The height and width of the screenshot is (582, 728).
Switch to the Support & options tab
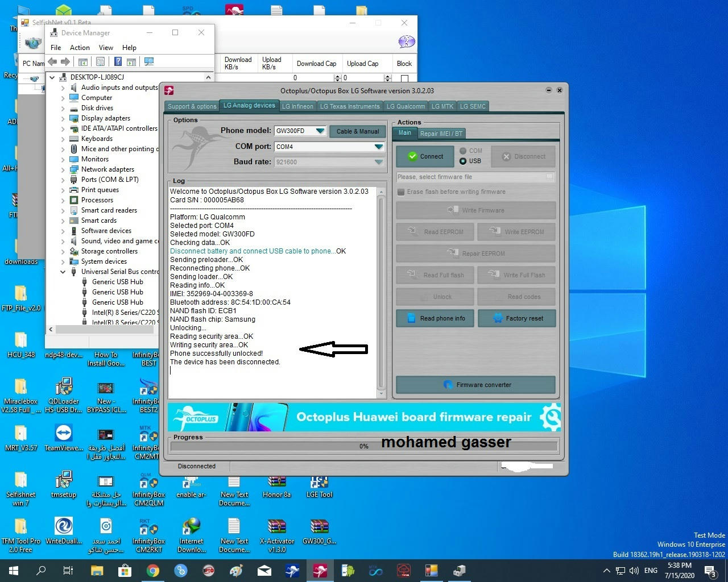192,106
